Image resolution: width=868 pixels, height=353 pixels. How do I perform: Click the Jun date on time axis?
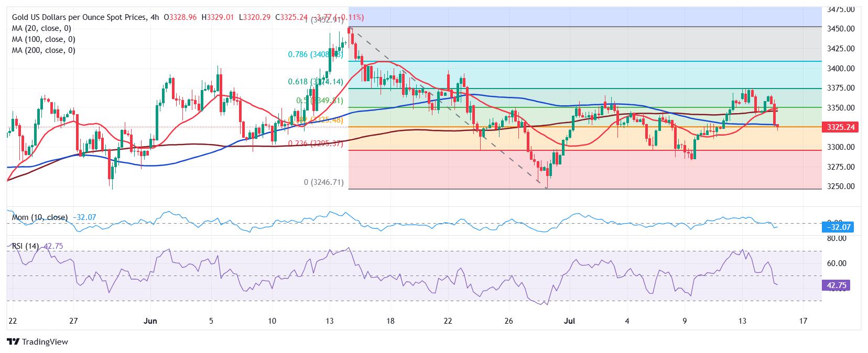coord(150,321)
